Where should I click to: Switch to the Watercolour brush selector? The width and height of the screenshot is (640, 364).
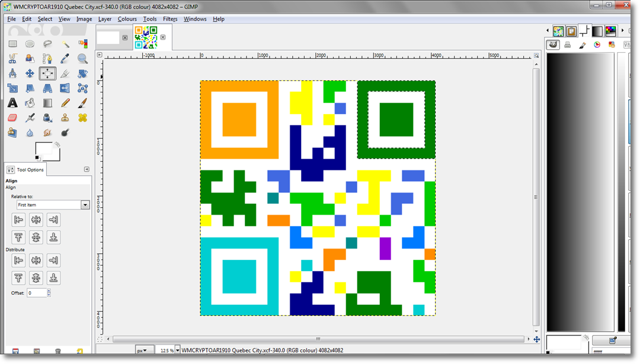point(583,45)
